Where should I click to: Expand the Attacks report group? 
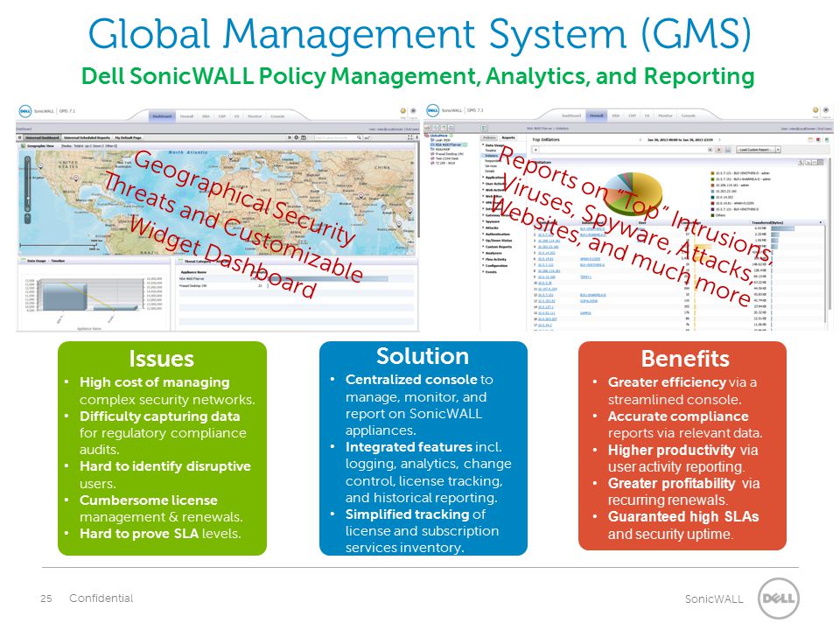(484, 227)
